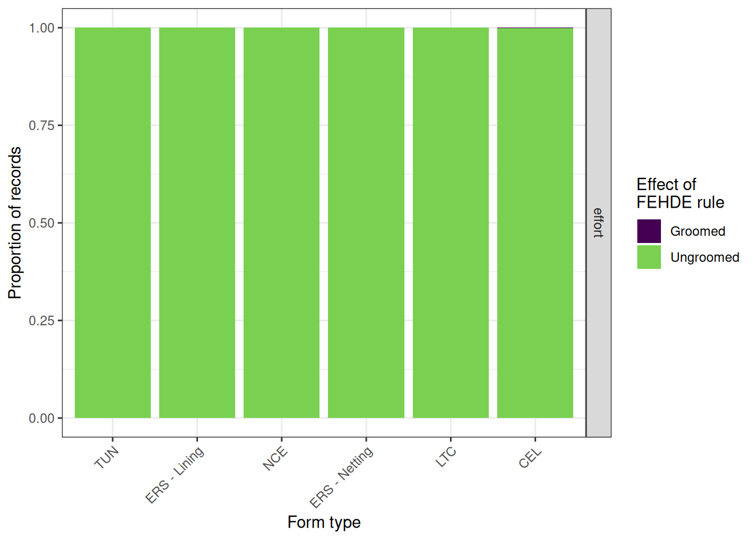
Task: Click the Groomed legend label text
Action: (x=697, y=231)
